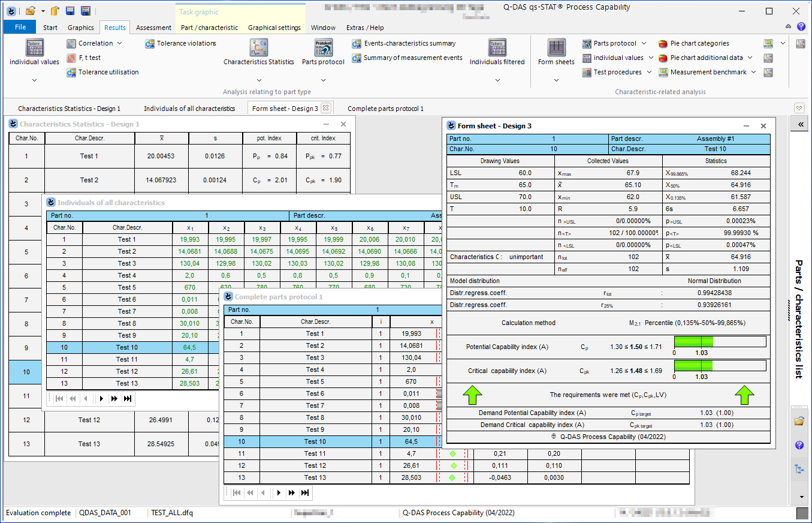This screenshot has height=523, width=812.
Task: Select Test 2 row in Characteristics Statistics window
Action: (x=181, y=180)
